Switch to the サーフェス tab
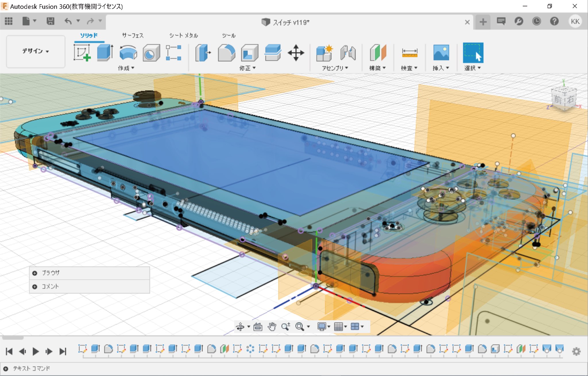This screenshot has height=376, width=588. (x=133, y=35)
